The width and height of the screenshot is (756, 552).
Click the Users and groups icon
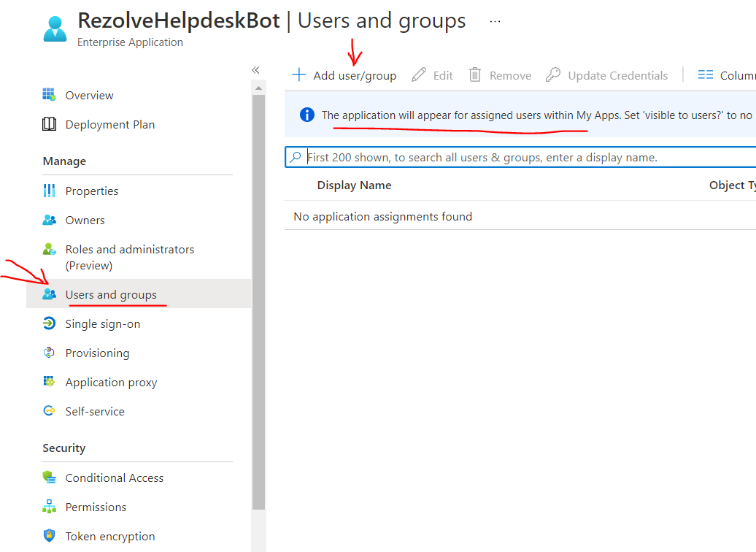tap(49, 294)
